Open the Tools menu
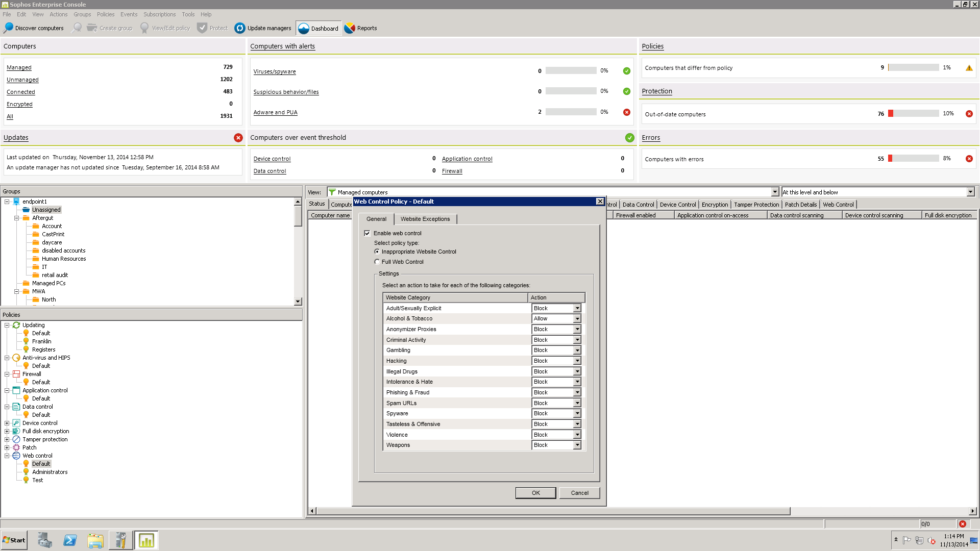 click(188, 14)
